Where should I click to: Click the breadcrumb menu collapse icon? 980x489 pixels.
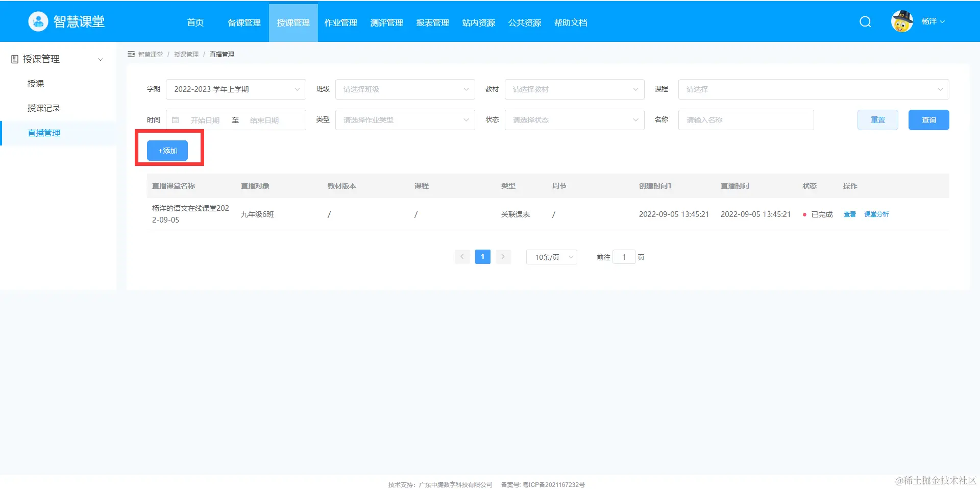pyautogui.click(x=131, y=54)
